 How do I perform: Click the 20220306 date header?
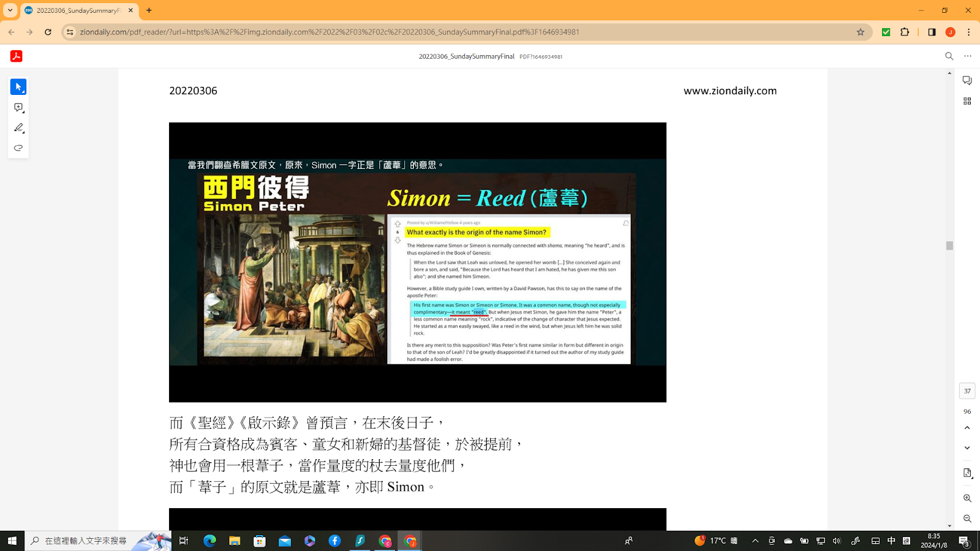(x=193, y=91)
